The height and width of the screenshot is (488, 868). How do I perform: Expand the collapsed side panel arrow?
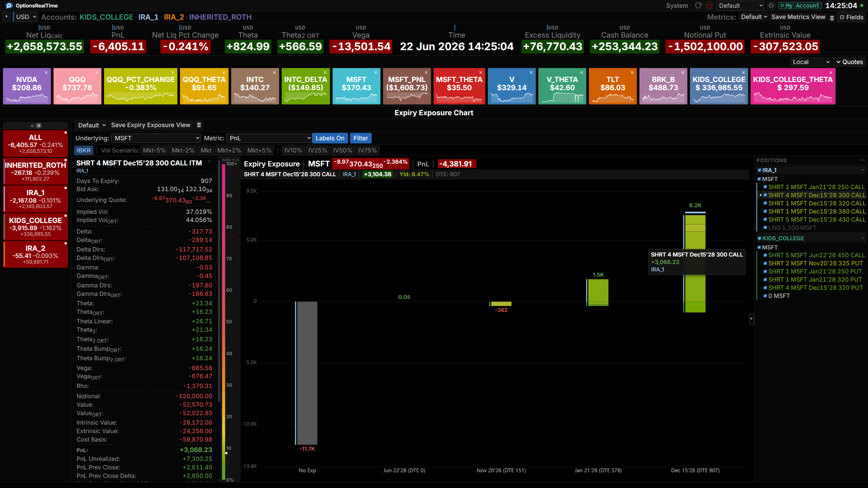751,319
